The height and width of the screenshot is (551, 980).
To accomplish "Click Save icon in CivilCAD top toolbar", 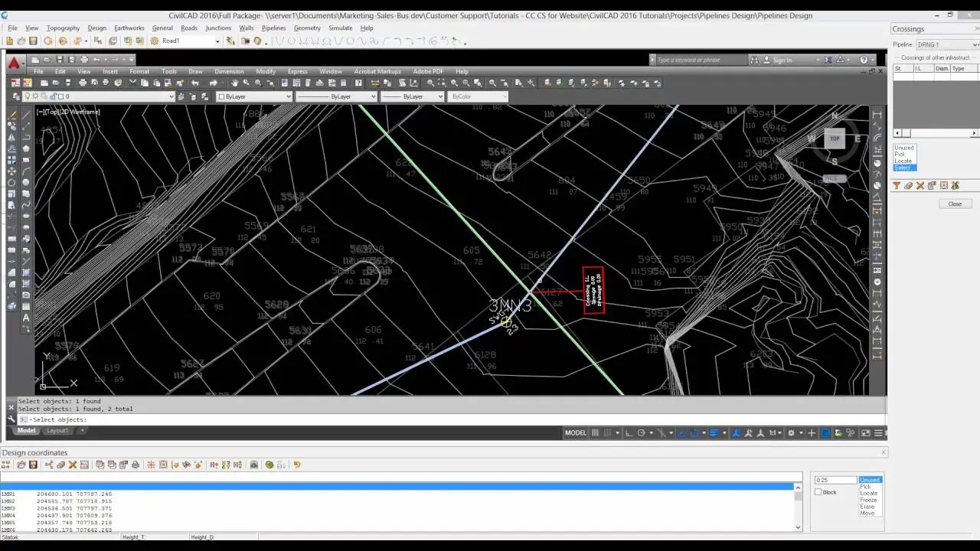I will click(x=33, y=41).
